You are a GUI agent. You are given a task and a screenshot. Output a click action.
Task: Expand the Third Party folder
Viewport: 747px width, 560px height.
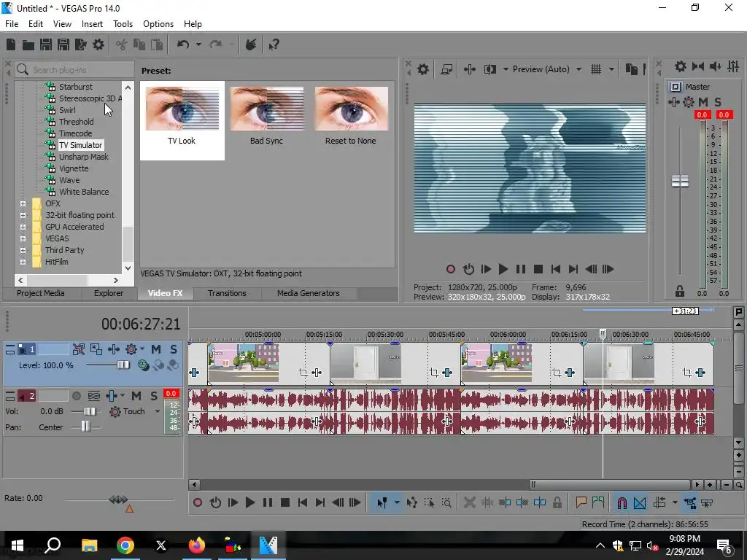tap(23, 251)
